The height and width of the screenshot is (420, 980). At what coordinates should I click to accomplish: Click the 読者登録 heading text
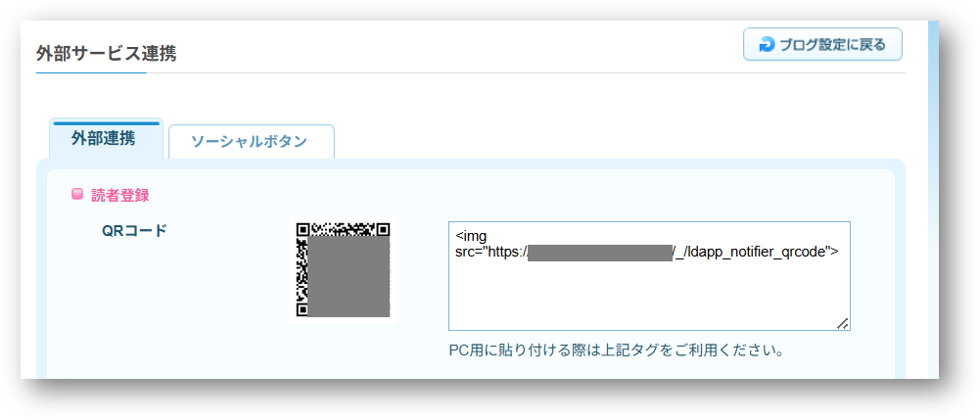click(120, 195)
